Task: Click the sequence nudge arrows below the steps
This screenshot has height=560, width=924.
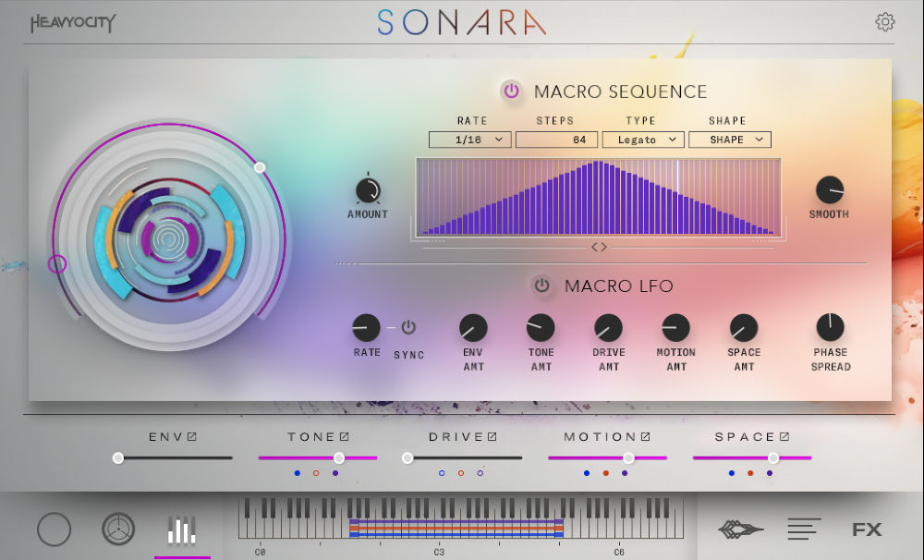Action: 599,246
